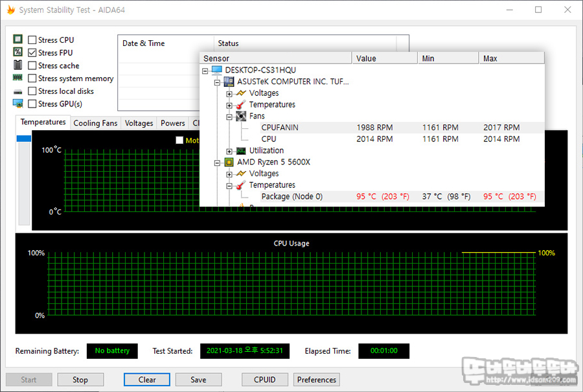Expand the Utilization node
Screen dimensions: 583x392
[229, 152]
